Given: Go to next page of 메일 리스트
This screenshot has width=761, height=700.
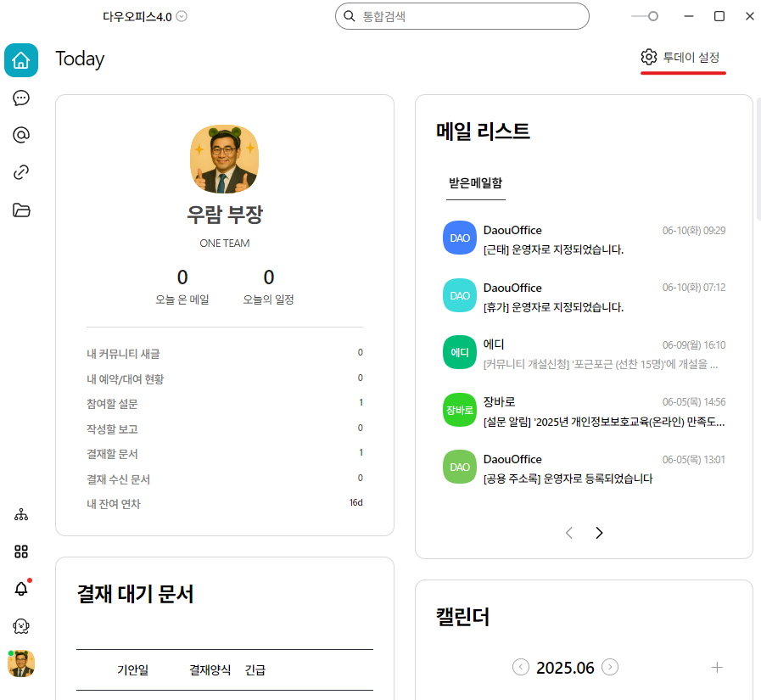Looking at the screenshot, I should 599,533.
